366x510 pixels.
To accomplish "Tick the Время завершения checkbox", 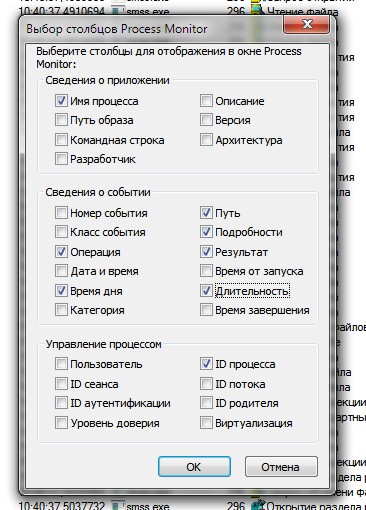I will 206,309.
